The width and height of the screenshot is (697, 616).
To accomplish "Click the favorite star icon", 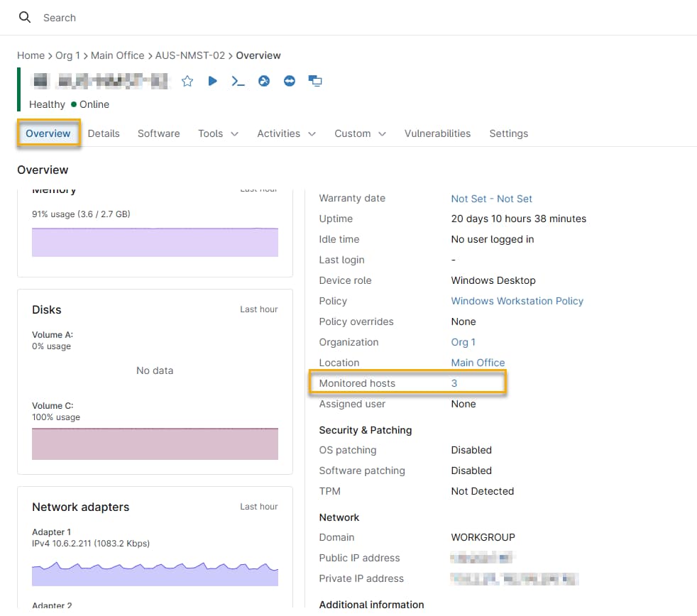I will click(x=187, y=81).
